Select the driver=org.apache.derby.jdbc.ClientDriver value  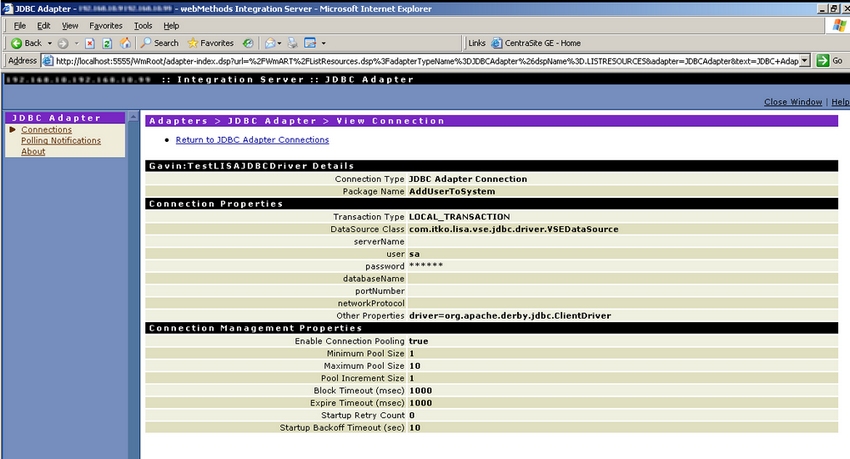[510, 315]
